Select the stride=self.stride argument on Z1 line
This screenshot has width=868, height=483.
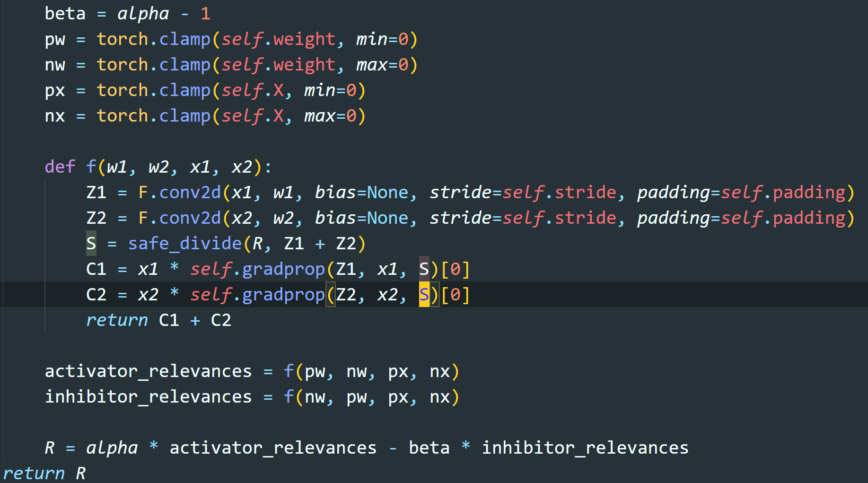coord(525,192)
